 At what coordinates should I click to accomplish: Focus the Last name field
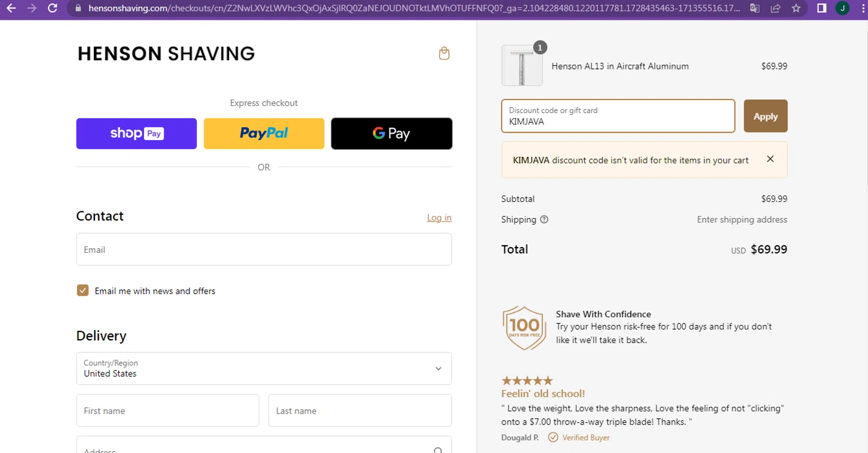[x=360, y=411]
